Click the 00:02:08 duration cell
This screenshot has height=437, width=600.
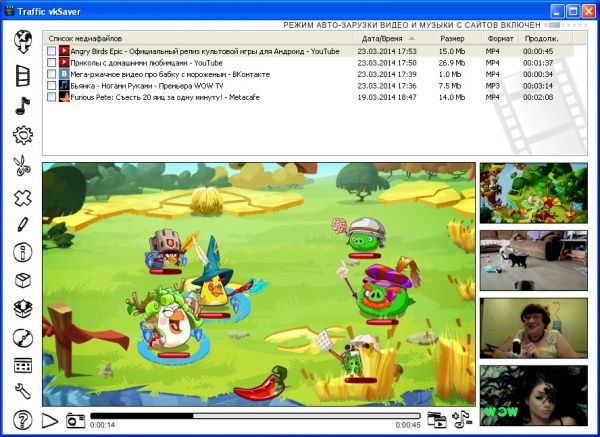pos(538,97)
